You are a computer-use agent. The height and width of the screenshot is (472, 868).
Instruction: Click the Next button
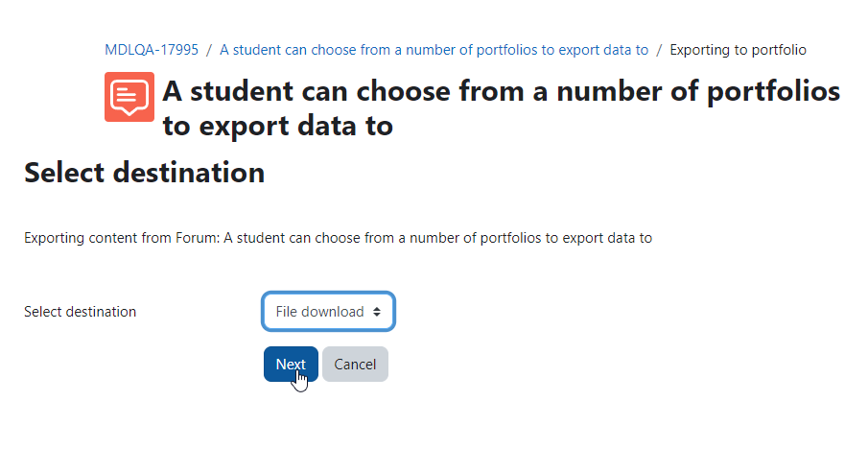[291, 364]
